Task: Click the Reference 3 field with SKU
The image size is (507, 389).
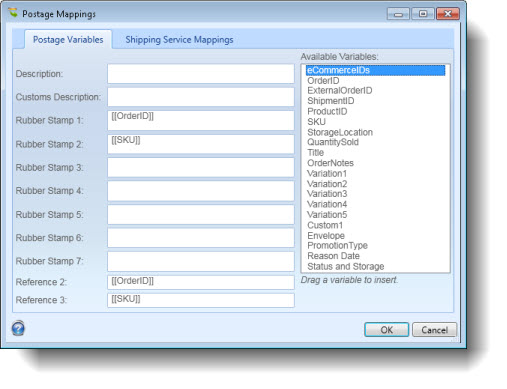Action: [x=201, y=300]
